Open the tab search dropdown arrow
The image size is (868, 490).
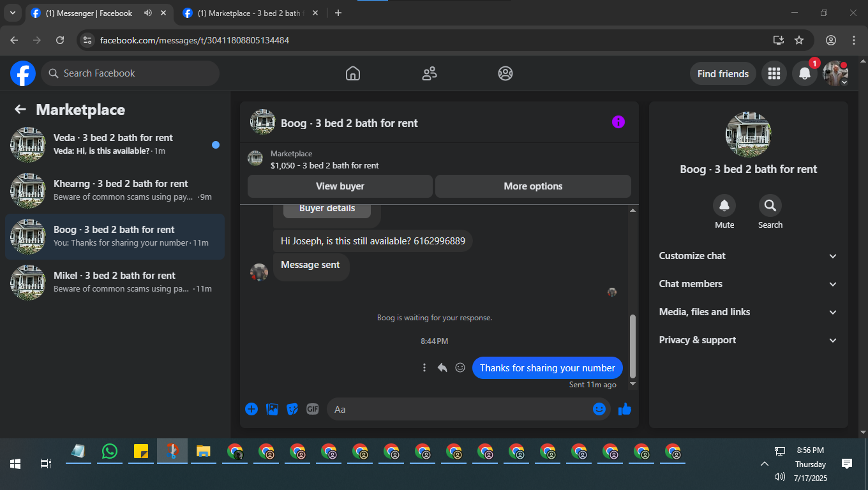pyautogui.click(x=12, y=13)
